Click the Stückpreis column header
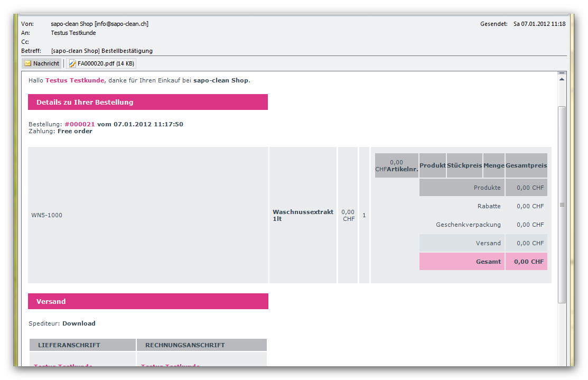The image size is (588, 380). (x=464, y=165)
